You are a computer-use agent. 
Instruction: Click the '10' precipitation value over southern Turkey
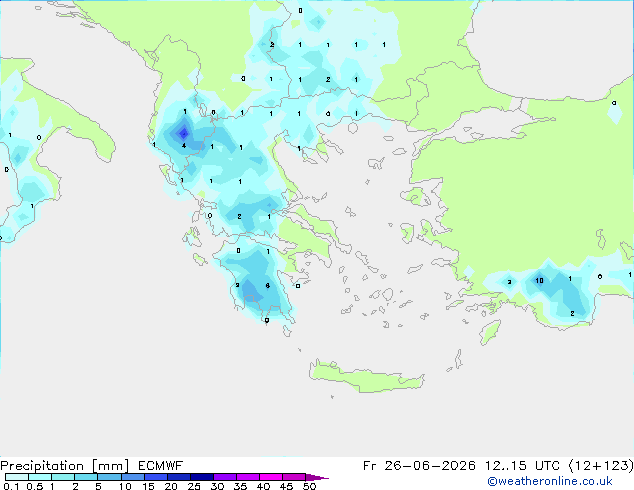539,280
